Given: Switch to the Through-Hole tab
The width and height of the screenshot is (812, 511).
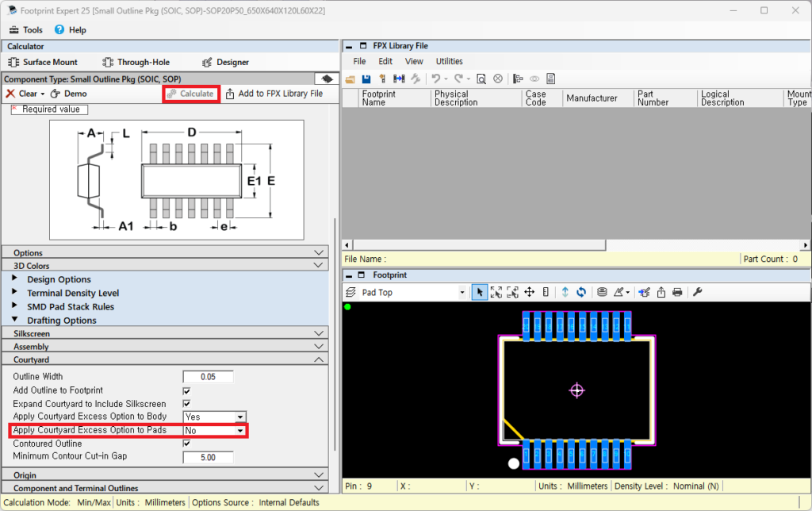Looking at the screenshot, I should click(136, 62).
